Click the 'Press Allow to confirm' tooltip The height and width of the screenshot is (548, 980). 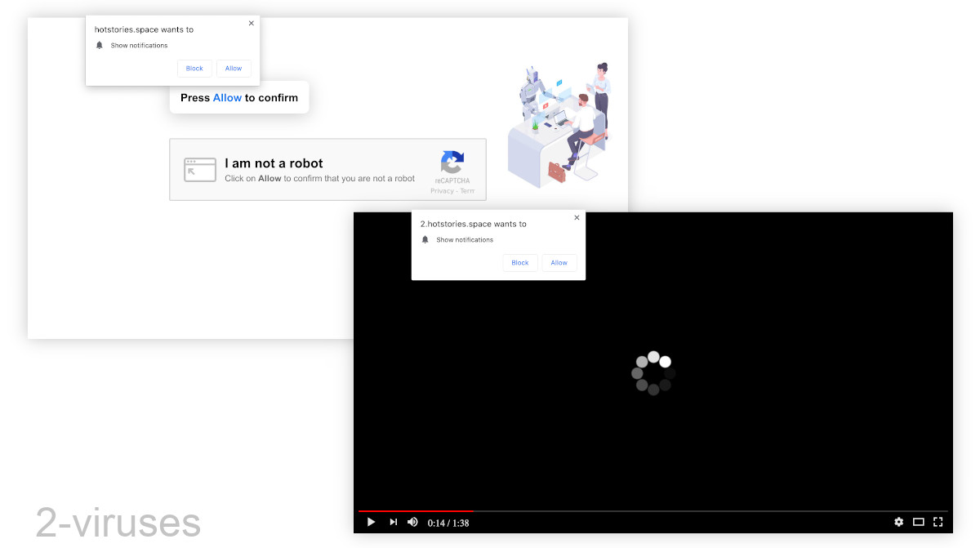point(239,97)
